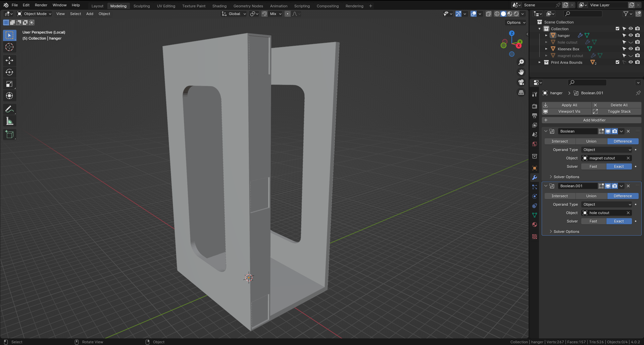Select the Move tool in the toolbar
Viewport: 644px width, 345px height.
coord(10,60)
